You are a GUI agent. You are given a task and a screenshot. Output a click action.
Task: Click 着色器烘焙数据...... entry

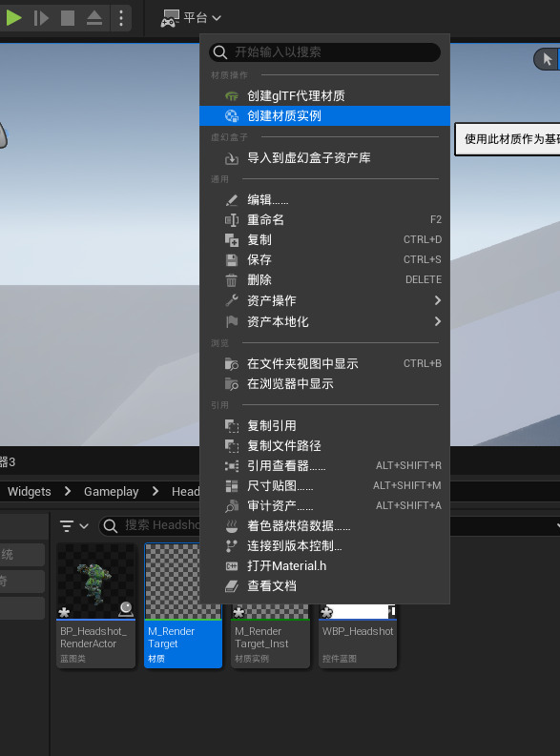(x=324, y=525)
